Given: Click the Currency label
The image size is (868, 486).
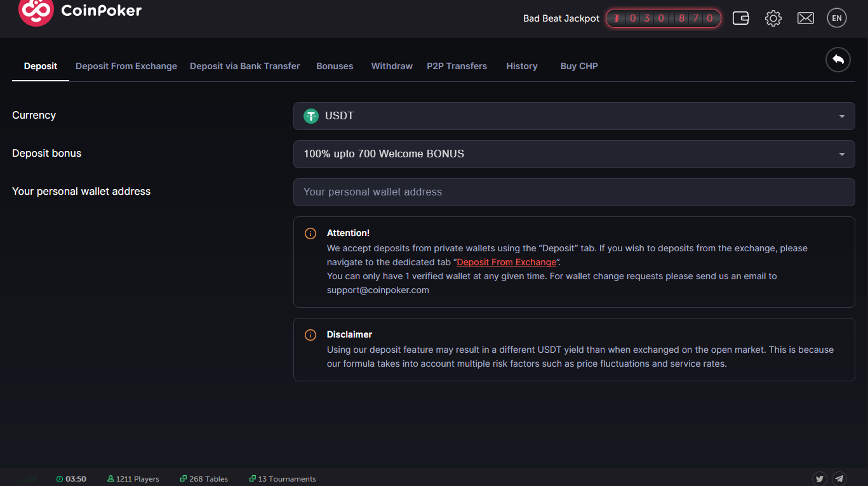Looking at the screenshot, I should 34,115.
